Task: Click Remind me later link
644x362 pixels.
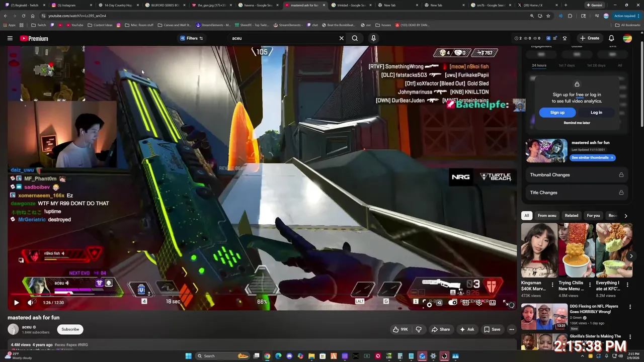Action: point(577,123)
